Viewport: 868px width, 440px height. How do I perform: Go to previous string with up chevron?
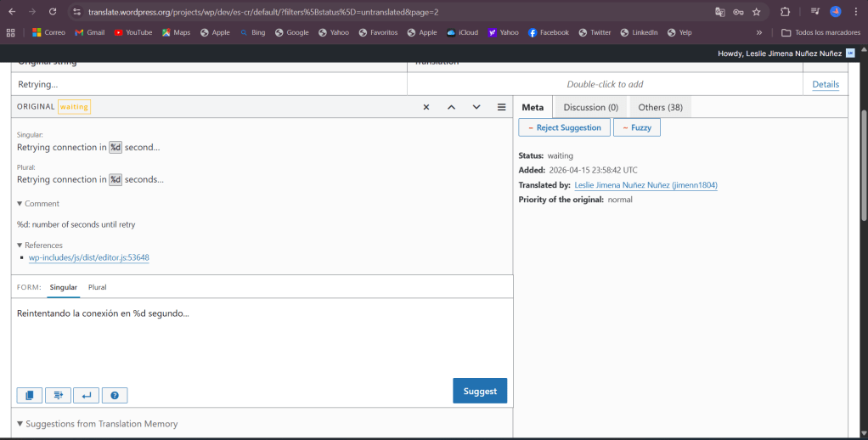(x=451, y=107)
